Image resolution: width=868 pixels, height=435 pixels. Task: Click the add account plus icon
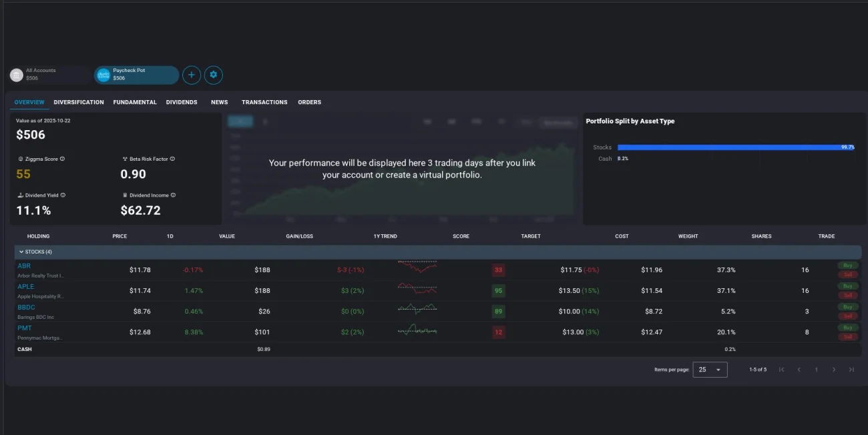click(192, 75)
